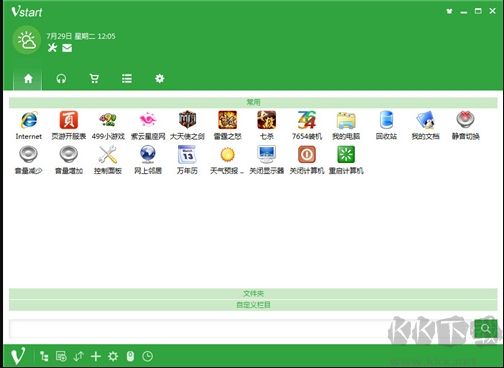This screenshot has height=368, width=504.
Task: Expand the 文件夹 group header
Action: pyautogui.click(x=253, y=294)
